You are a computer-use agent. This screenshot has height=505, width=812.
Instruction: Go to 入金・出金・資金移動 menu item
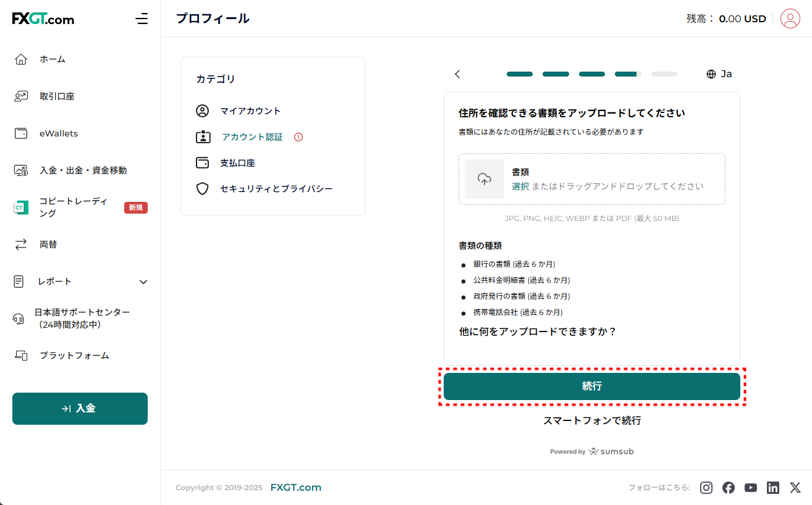[x=83, y=170]
